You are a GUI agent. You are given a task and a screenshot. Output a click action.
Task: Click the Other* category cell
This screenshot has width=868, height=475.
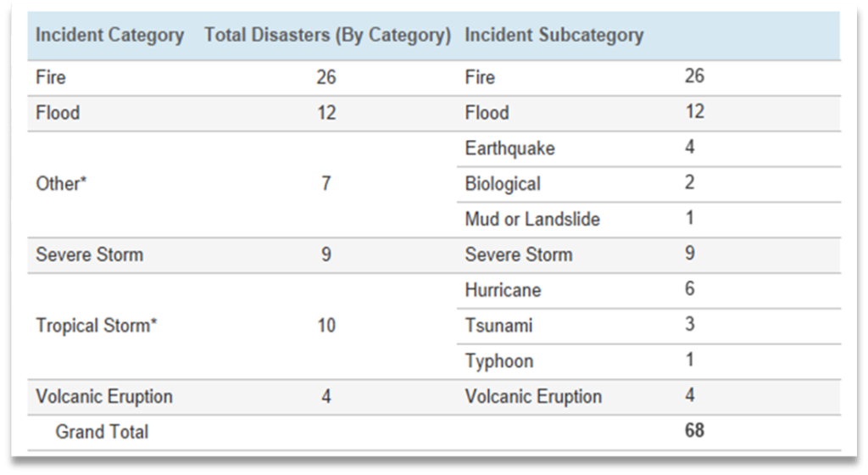pos(61,183)
